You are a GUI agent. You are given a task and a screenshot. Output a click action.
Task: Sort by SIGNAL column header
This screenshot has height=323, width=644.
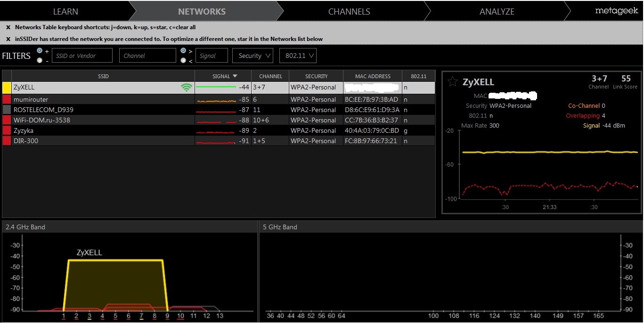223,76
